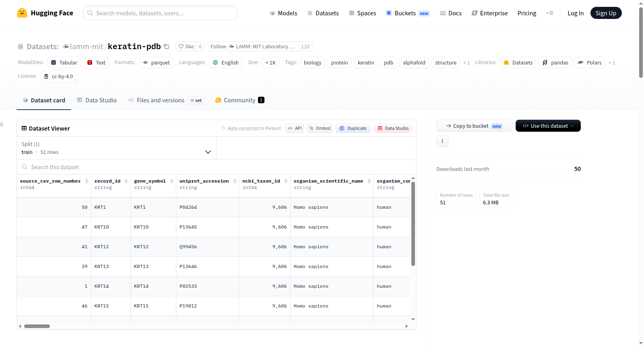
Task: Sort the gene_symbol column
Action: (171, 181)
